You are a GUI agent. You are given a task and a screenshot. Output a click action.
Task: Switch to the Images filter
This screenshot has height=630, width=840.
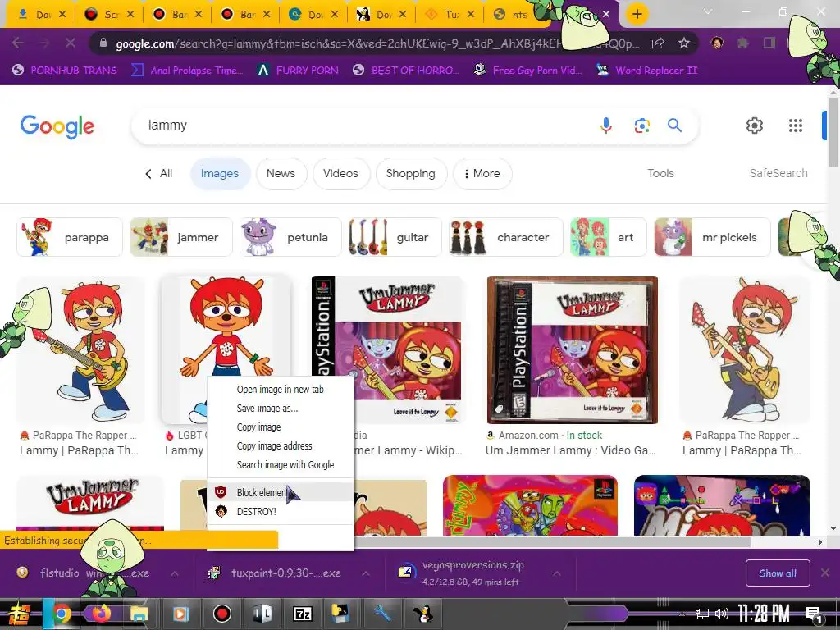[x=220, y=174]
